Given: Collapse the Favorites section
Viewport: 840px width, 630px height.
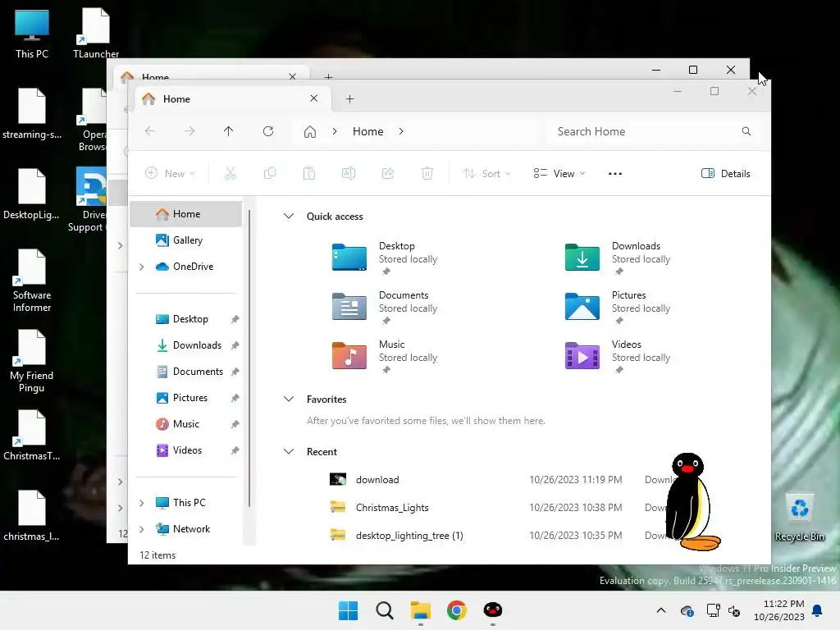Looking at the screenshot, I should (x=289, y=399).
